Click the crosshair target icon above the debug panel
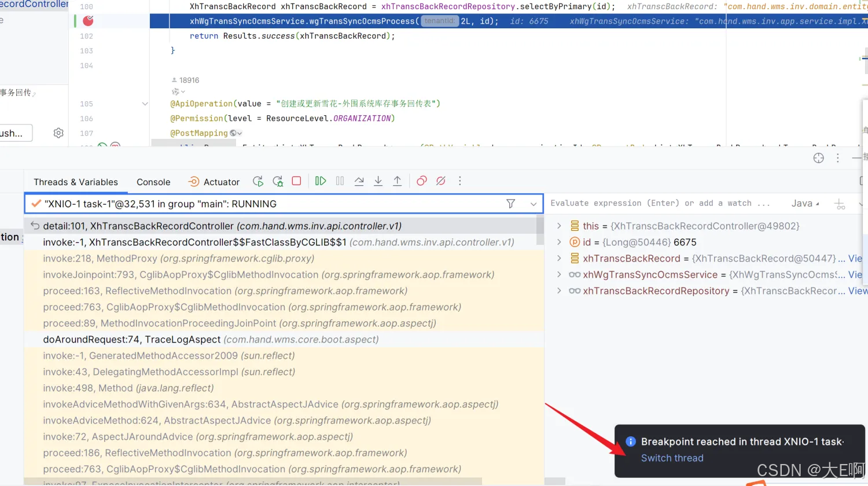Viewport: 868px width, 486px height. click(x=818, y=158)
